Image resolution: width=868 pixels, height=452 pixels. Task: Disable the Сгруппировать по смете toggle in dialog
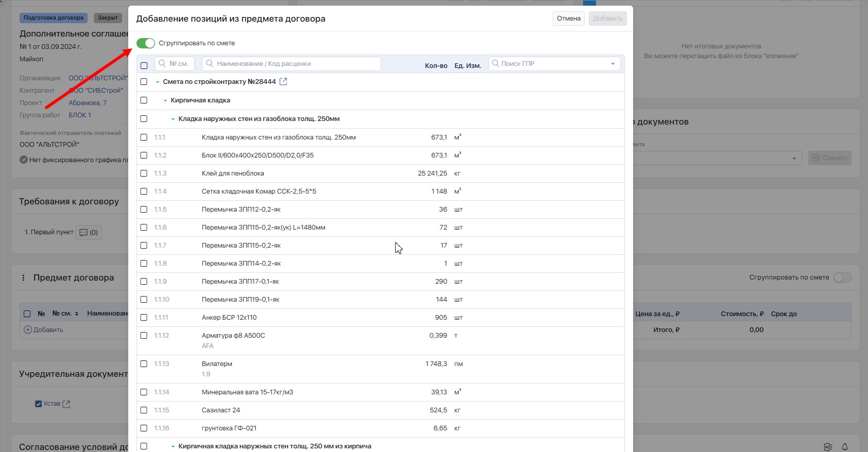(x=146, y=43)
